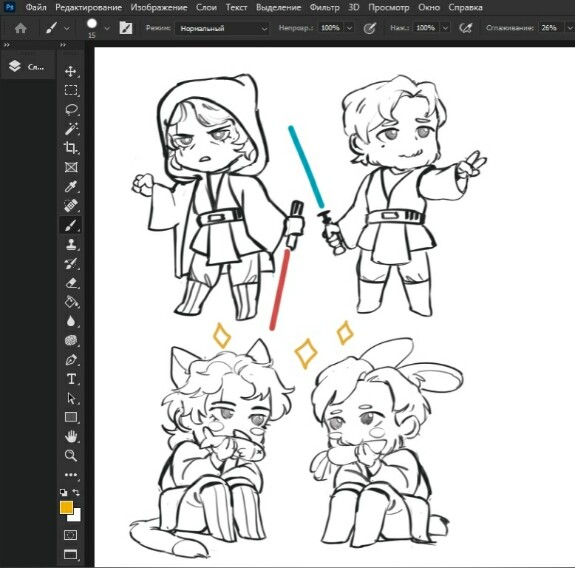Select the Sponge tool
The width and height of the screenshot is (575, 568).
(x=71, y=340)
